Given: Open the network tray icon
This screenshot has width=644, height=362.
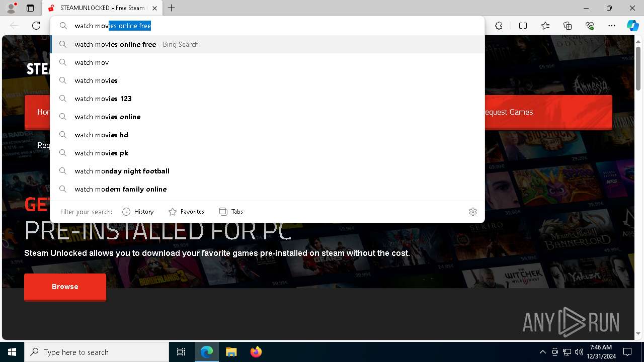Looking at the screenshot, I should 567,352.
